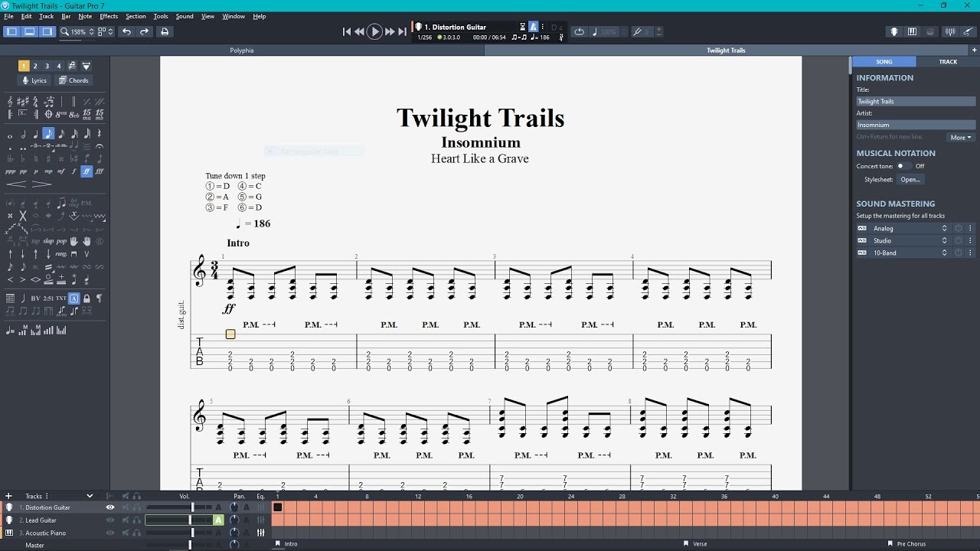Jump to beginning of score
Screen dimensions: 980x551
(347, 31)
